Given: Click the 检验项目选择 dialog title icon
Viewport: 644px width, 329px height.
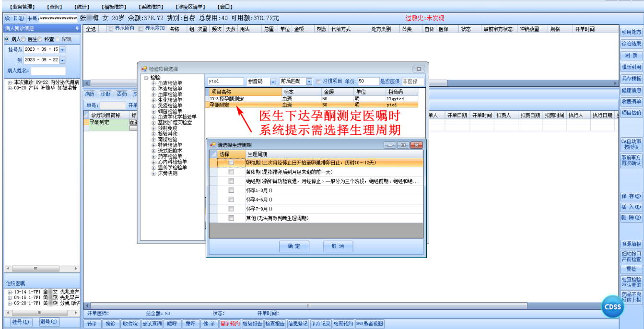Looking at the screenshot, I should tap(144, 69).
